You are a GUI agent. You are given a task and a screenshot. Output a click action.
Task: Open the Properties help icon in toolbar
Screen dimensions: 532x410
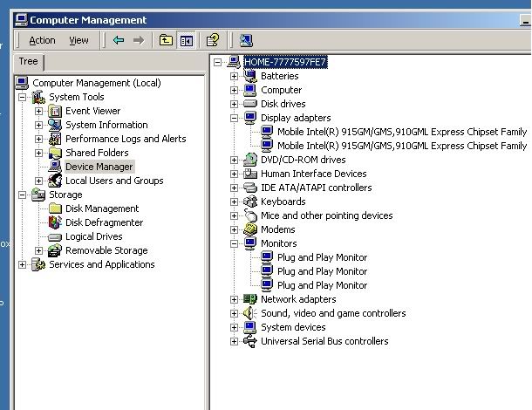213,40
